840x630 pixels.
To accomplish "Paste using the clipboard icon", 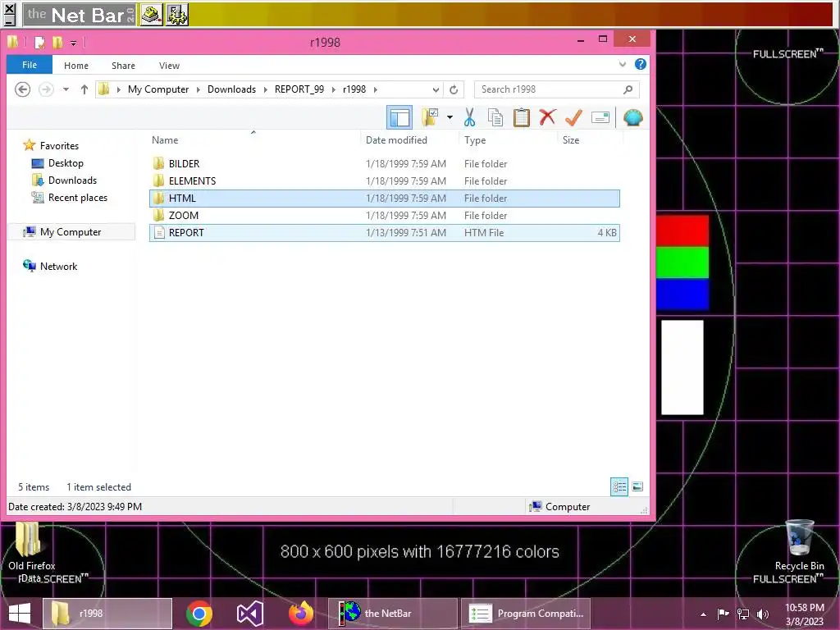I will 521,117.
